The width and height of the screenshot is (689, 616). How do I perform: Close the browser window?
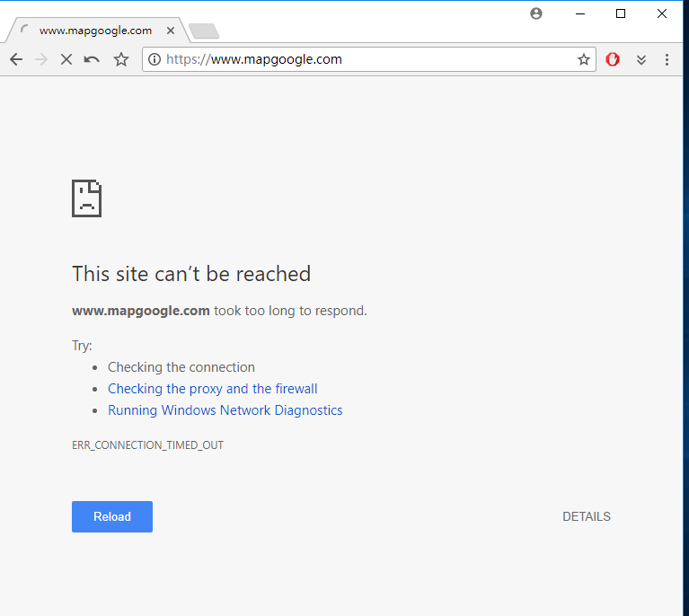click(662, 13)
